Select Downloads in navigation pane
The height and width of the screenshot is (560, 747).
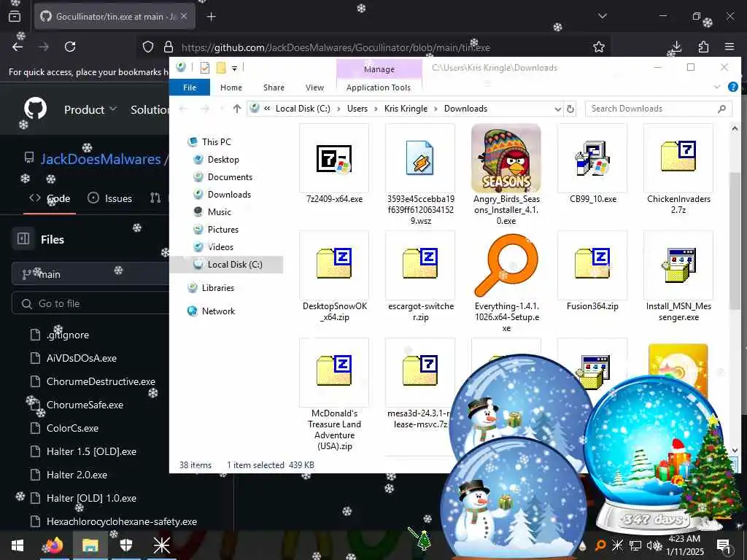(x=229, y=194)
